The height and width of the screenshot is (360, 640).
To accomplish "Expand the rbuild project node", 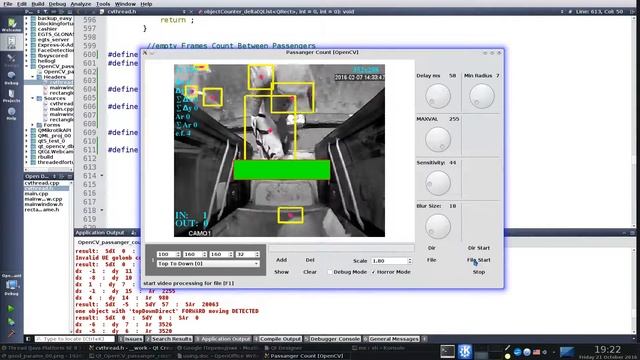I will pos(27,157).
